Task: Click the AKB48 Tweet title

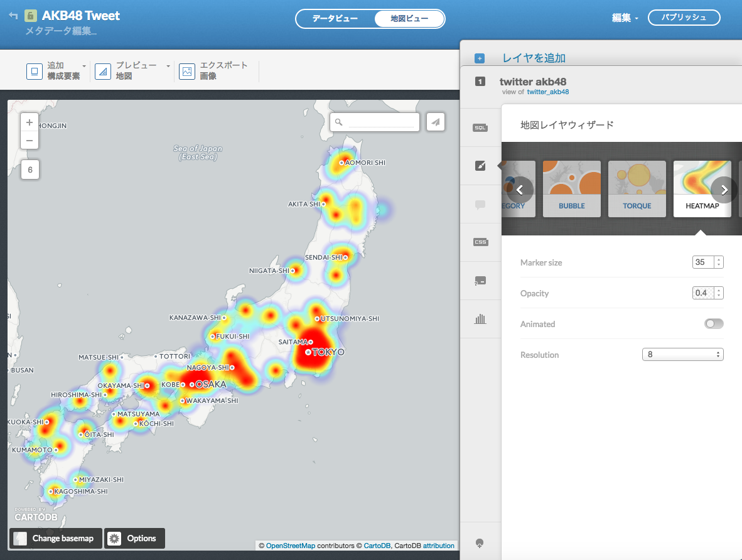Action: (x=81, y=16)
